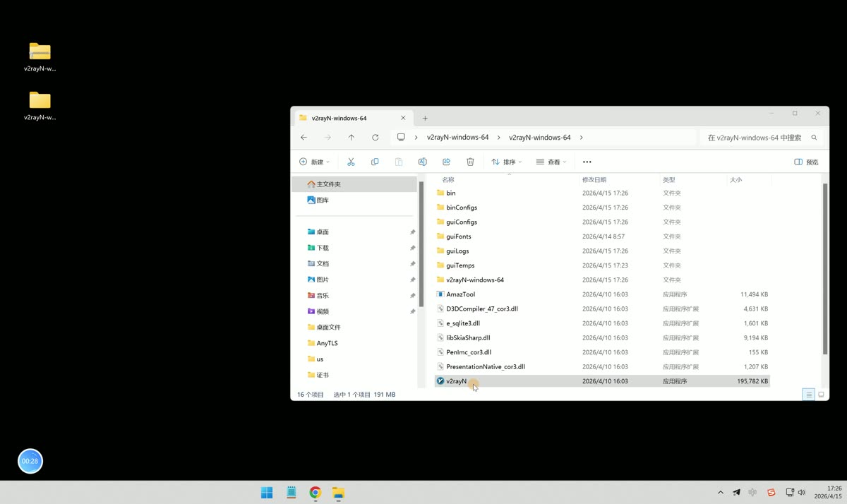Unpin 下载 with its pin icon
The height and width of the screenshot is (504, 847).
[412, 248]
